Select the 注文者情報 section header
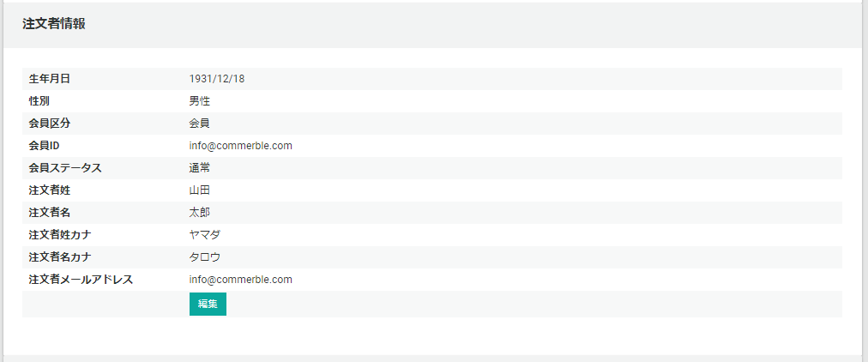 click(x=54, y=24)
